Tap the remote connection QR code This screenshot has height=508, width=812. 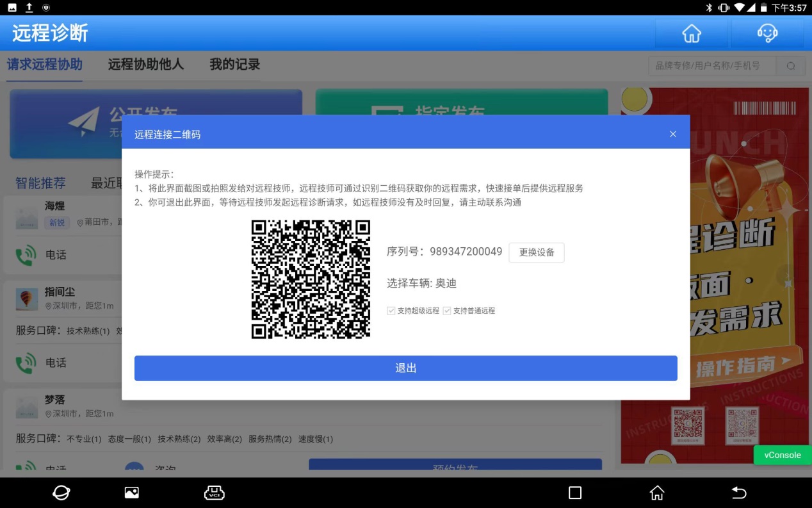[311, 279]
